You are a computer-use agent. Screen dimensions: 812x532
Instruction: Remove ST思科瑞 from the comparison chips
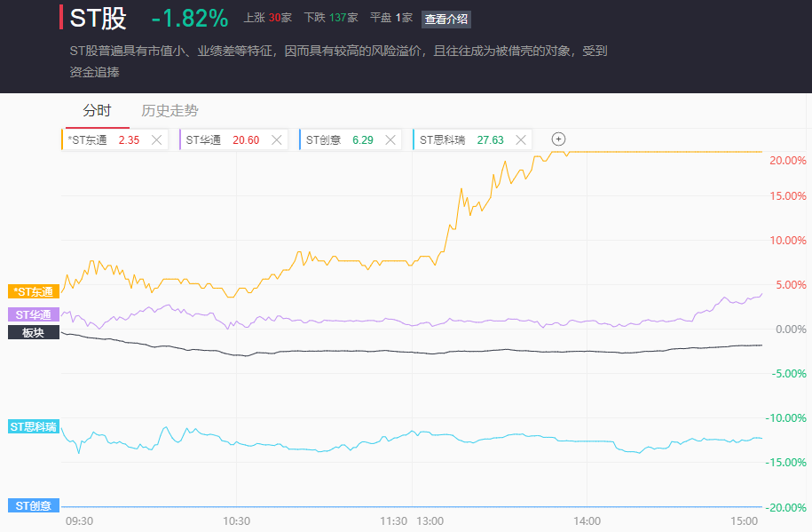(x=520, y=139)
